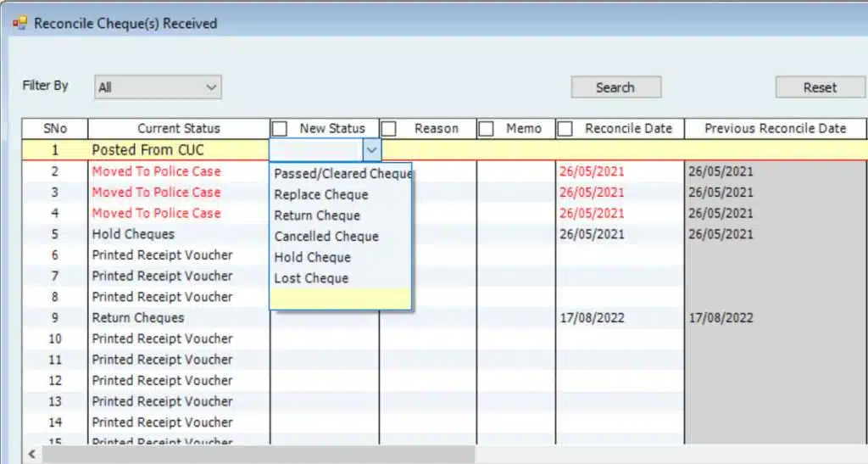This screenshot has height=464, width=868.
Task: Click the Reconcile Cheque window title icon
Action: click(x=19, y=24)
